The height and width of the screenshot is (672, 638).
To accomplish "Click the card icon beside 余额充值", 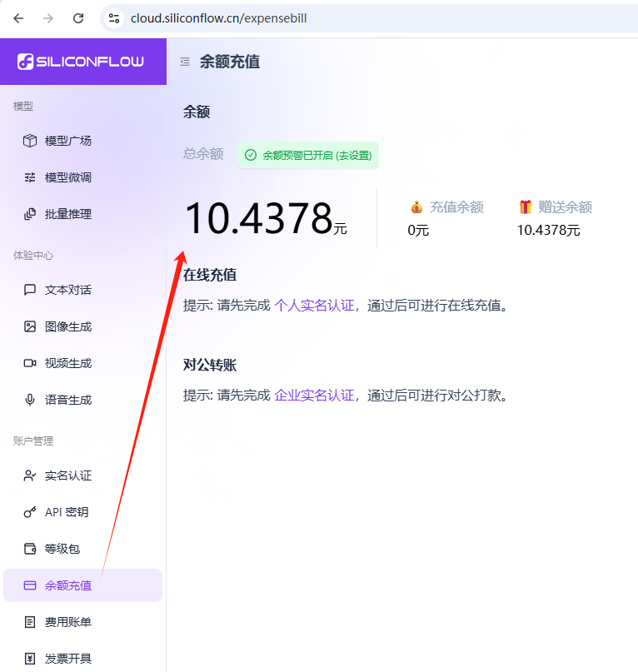I will [30, 585].
